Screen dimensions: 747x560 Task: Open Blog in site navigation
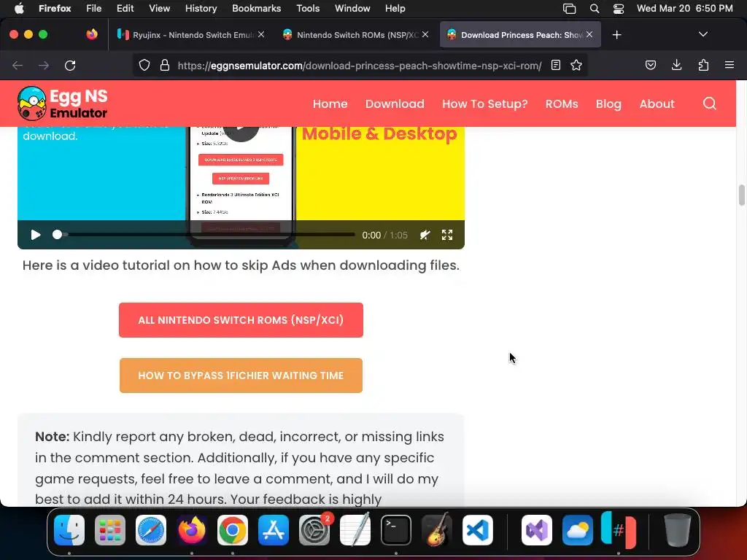(609, 104)
